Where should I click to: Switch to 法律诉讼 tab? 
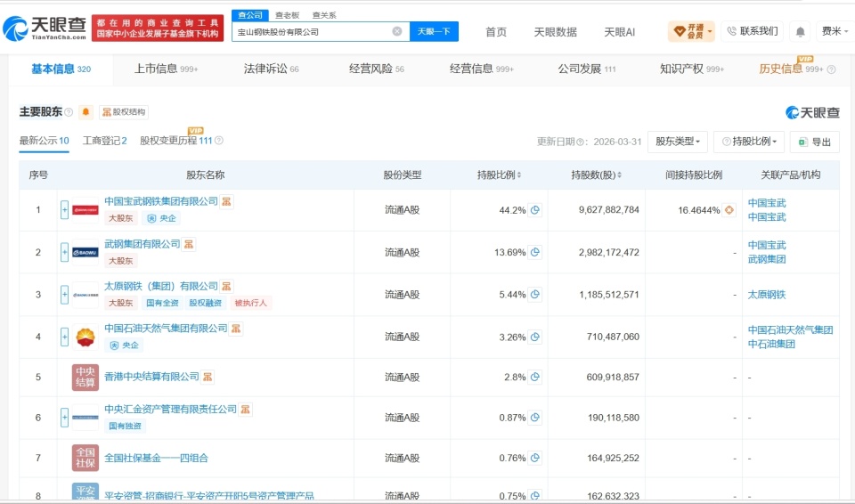[271, 69]
